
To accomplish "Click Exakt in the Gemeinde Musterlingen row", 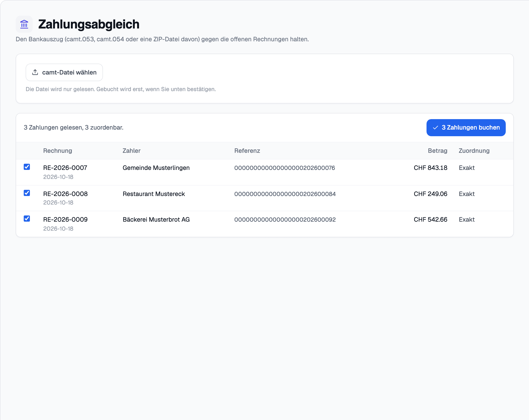I will [467, 168].
